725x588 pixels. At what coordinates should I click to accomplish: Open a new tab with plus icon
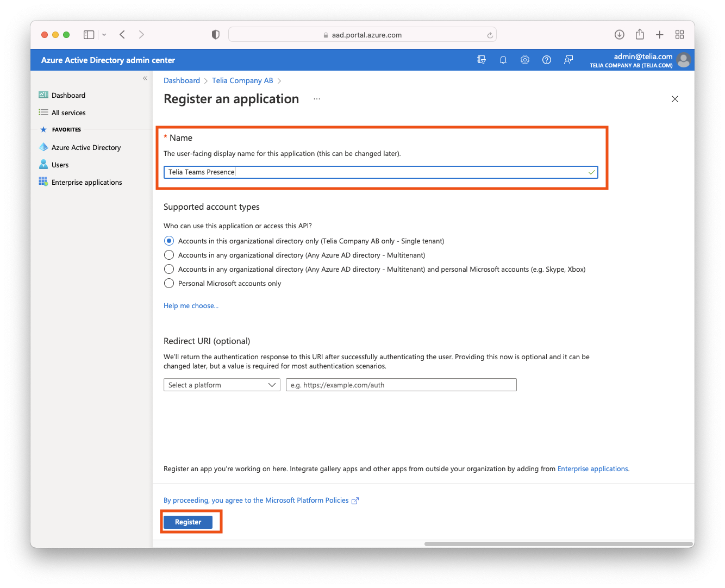click(660, 35)
